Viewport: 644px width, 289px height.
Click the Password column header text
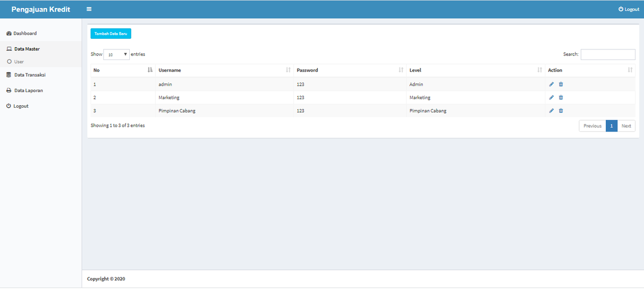click(x=307, y=70)
